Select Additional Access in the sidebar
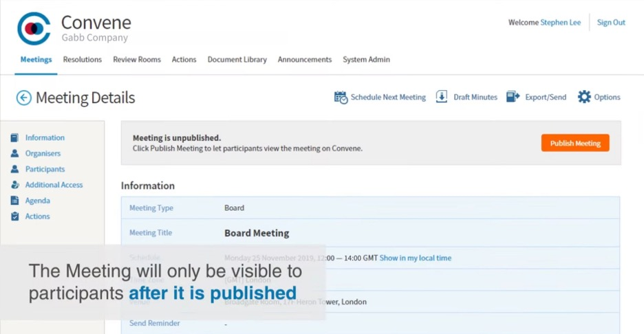The width and height of the screenshot is (644, 334). pyautogui.click(x=54, y=185)
